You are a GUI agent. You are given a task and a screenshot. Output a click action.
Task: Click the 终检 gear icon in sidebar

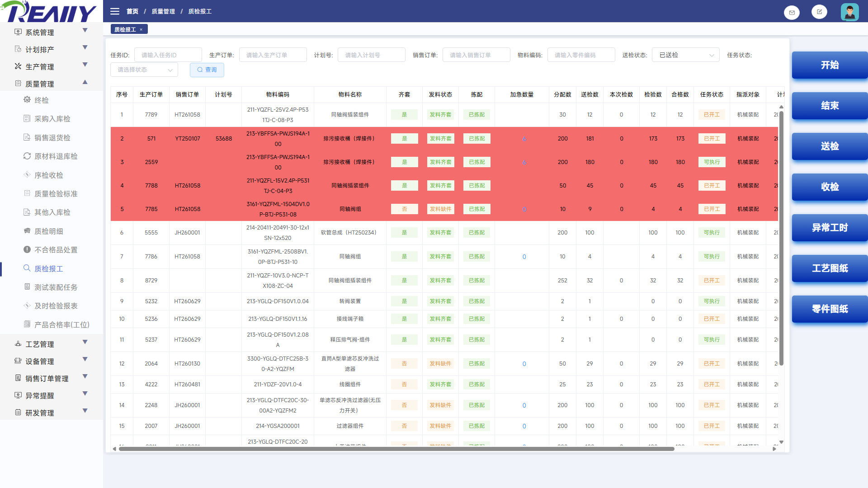point(27,100)
